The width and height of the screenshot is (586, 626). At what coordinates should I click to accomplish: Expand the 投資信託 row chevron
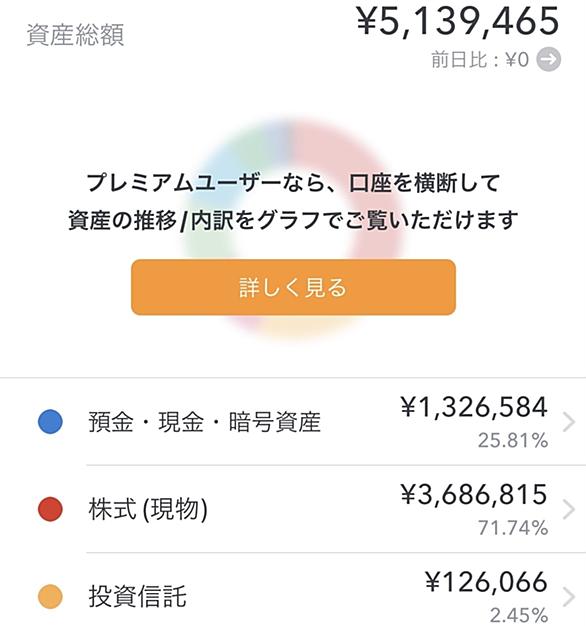[x=569, y=596]
